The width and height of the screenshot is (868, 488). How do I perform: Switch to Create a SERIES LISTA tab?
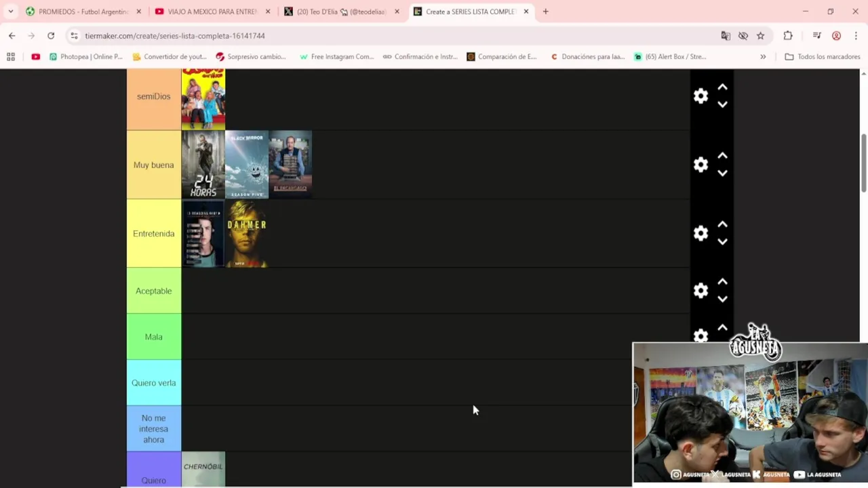(x=470, y=12)
